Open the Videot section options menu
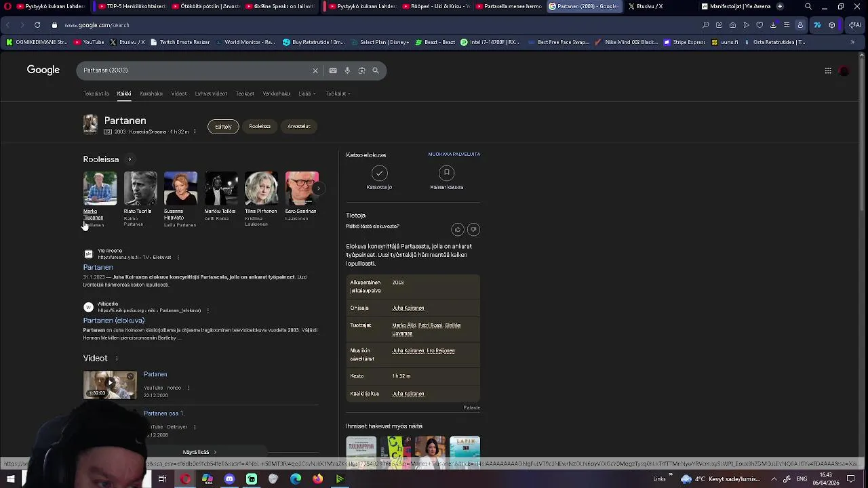 pyautogui.click(x=117, y=359)
